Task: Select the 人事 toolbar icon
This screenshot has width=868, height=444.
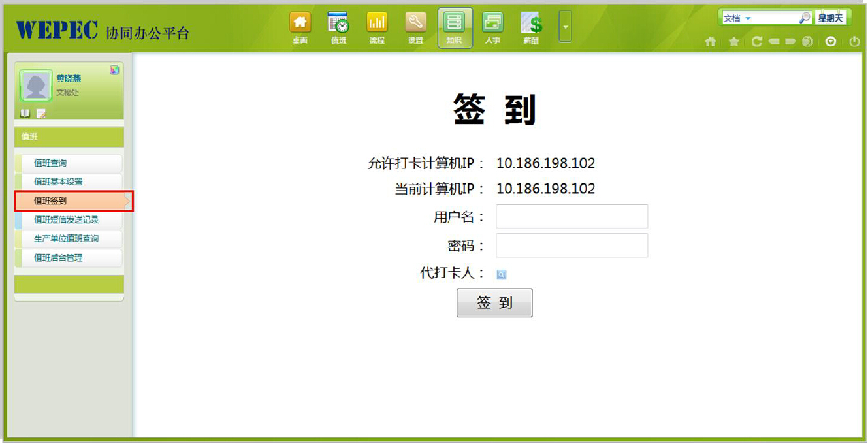Action: tap(492, 24)
